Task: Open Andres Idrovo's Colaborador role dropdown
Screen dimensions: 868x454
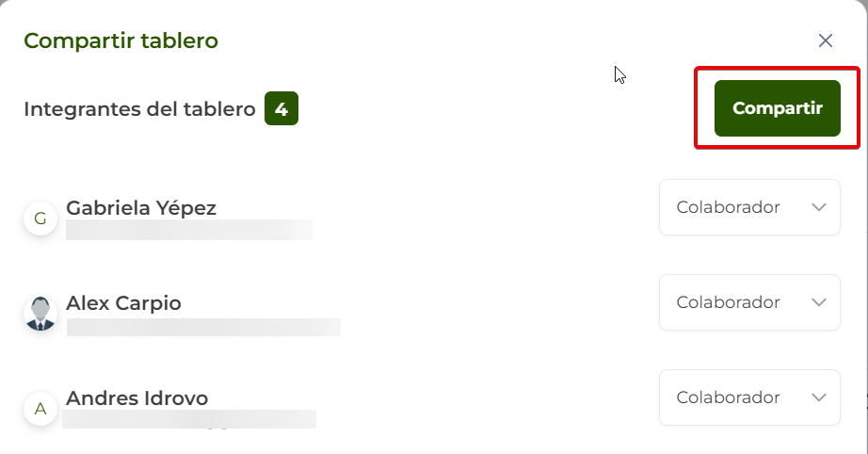Action: coord(748,397)
